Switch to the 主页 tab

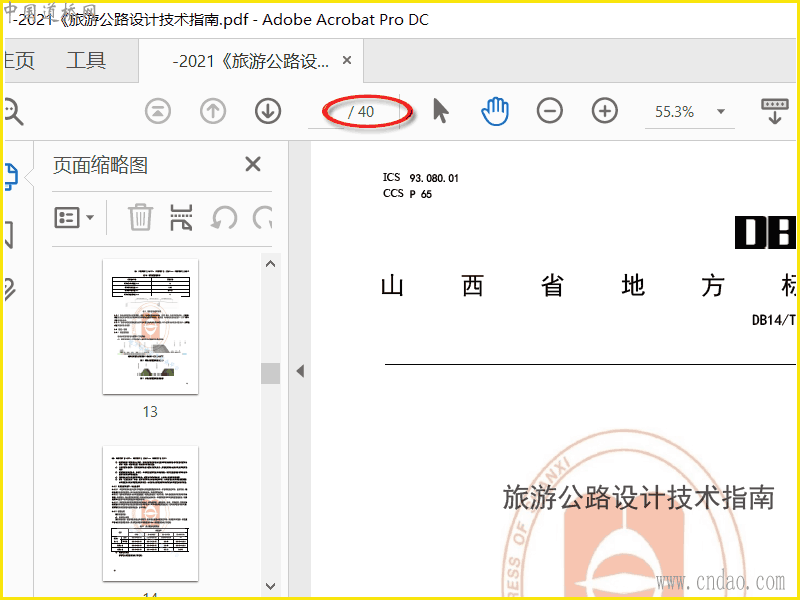point(19,61)
